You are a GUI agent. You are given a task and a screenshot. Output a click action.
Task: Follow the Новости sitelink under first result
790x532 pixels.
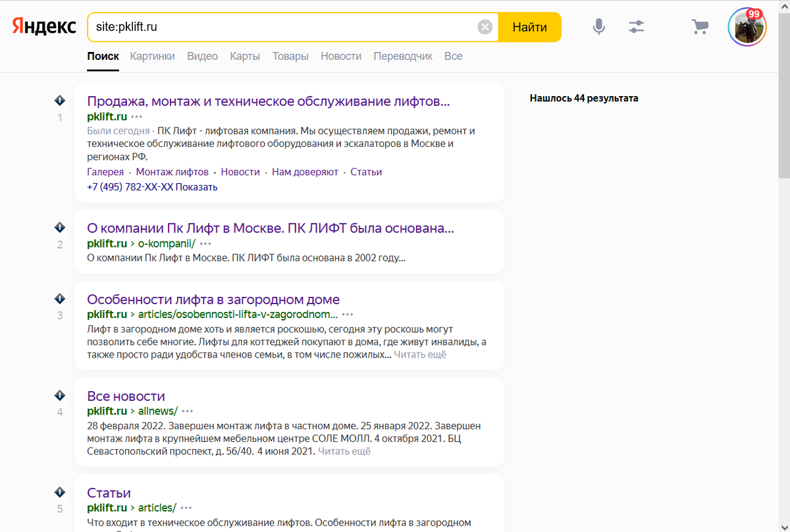pos(240,172)
